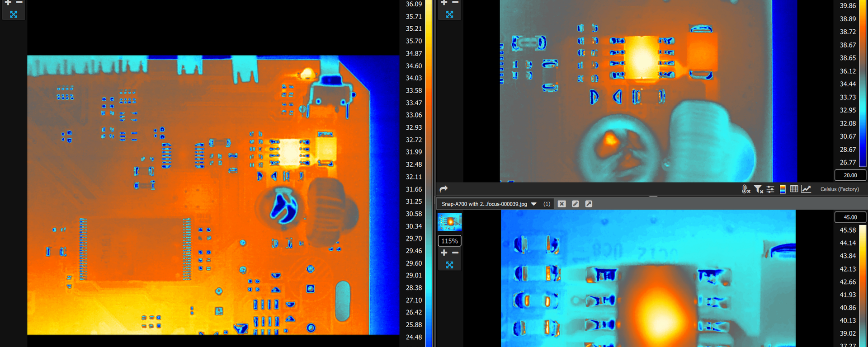Pop out the Snap-A700 image panel
Screen dimensions: 868x347
589,204
